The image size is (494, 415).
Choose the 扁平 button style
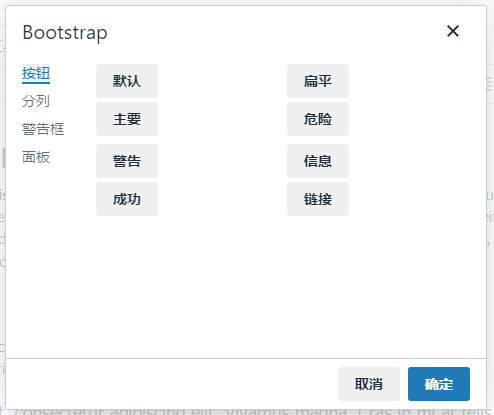pyautogui.click(x=318, y=81)
